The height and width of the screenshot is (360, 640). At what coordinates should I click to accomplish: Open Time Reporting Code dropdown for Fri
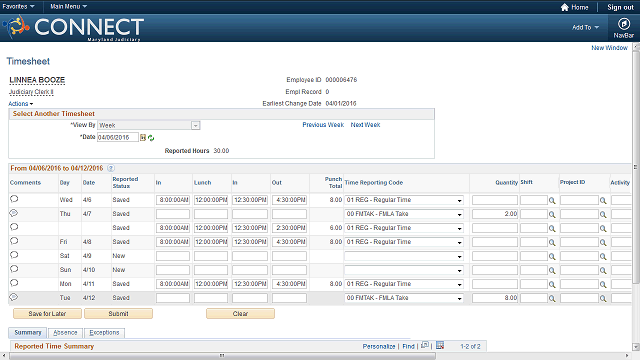pyautogui.click(x=404, y=242)
